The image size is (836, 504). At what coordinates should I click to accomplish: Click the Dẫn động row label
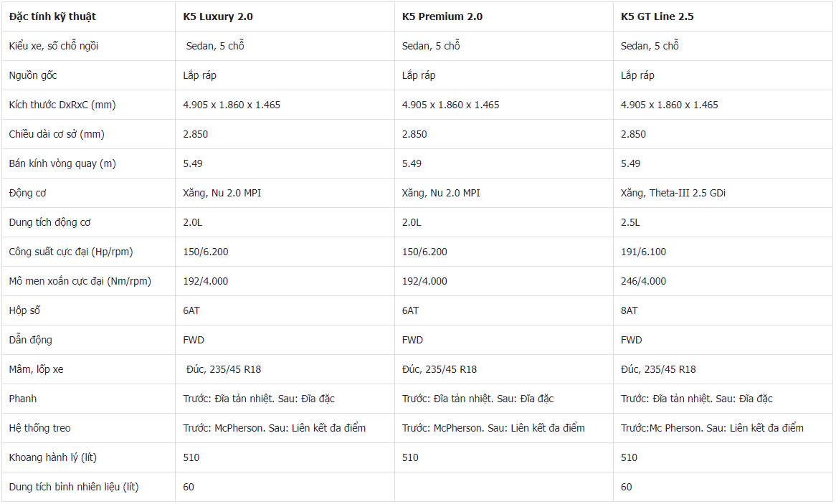coord(30,340)
